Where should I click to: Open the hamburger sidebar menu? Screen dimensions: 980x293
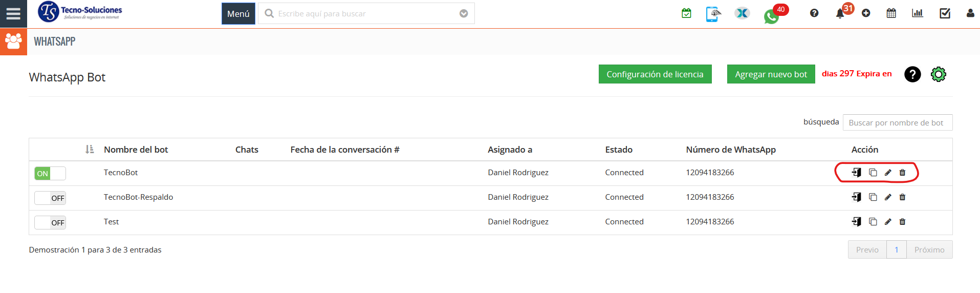13,14
